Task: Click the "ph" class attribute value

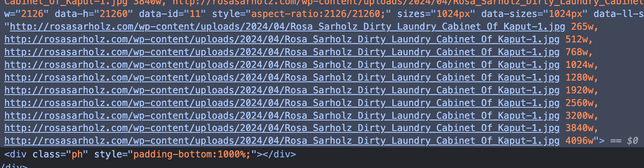Action: [78, 154]
